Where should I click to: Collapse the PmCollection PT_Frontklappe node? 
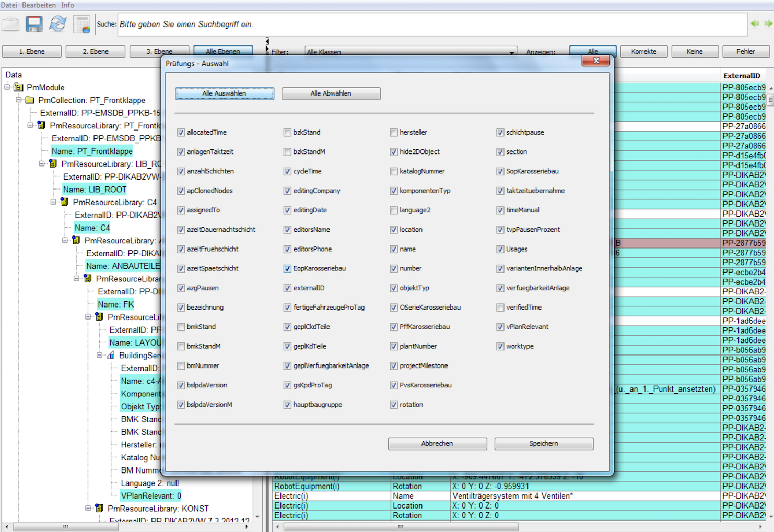tap(19, 100)
